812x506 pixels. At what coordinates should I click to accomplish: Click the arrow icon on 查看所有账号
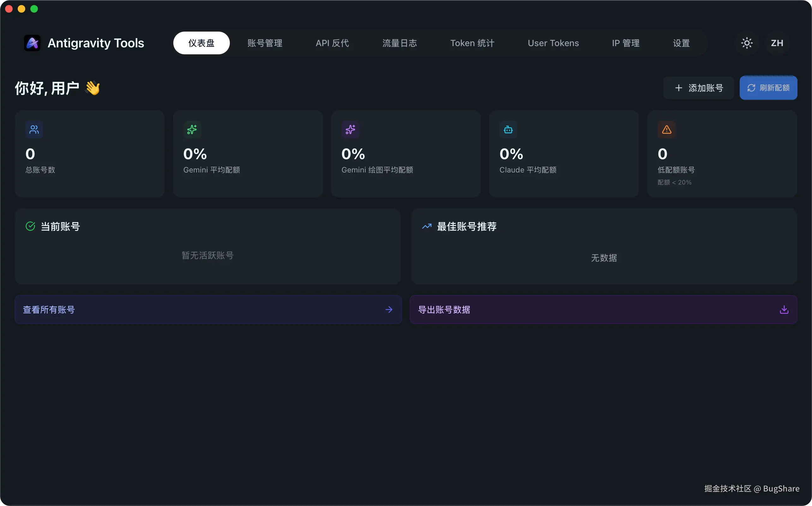(x=389, y=309)
